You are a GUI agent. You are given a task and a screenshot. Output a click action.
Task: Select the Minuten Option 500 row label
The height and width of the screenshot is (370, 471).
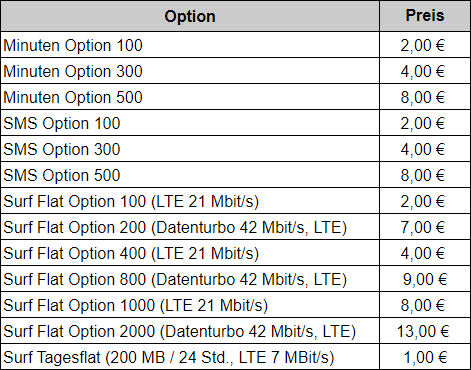(190, 97)
